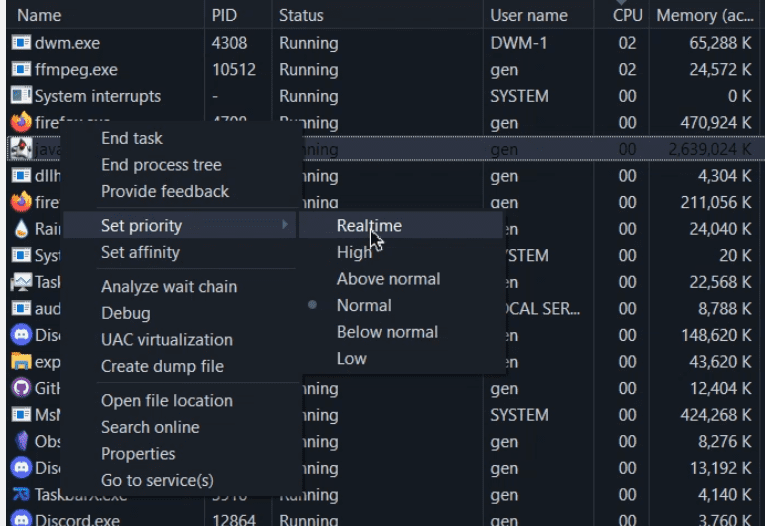This screenshot has height=526, width=765.
Task: Select the Normal priority radio option
Action: point(364,306)
